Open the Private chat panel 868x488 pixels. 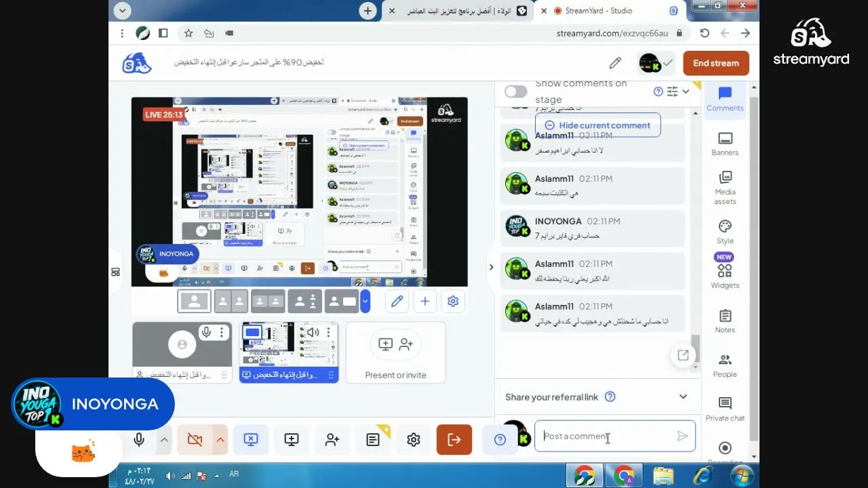click(725, 409)
